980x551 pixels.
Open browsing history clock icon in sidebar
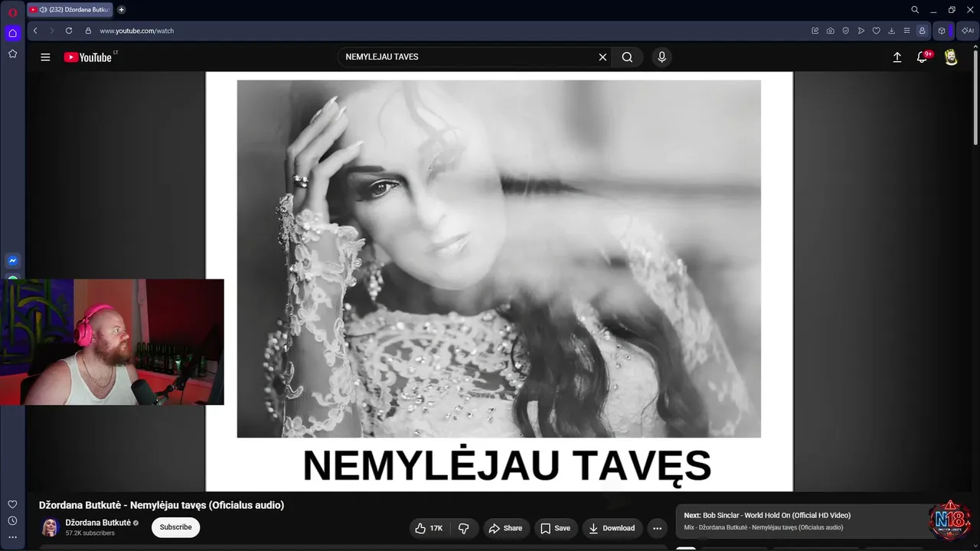coord(12,521)
